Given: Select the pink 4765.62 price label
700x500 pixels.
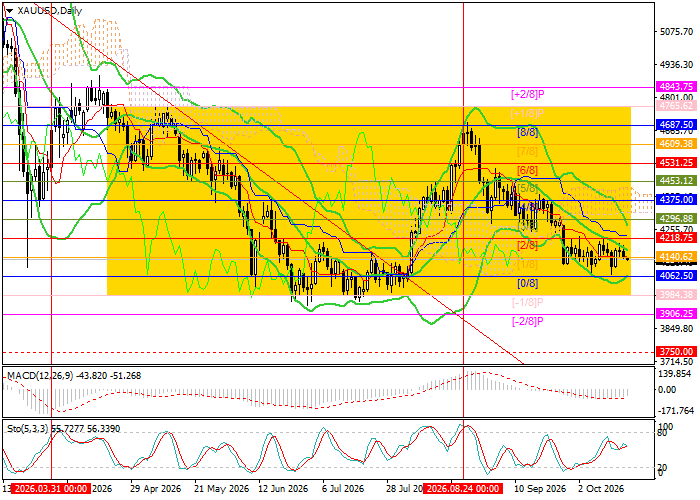Looking at the screenshot, I should [676, 106].
